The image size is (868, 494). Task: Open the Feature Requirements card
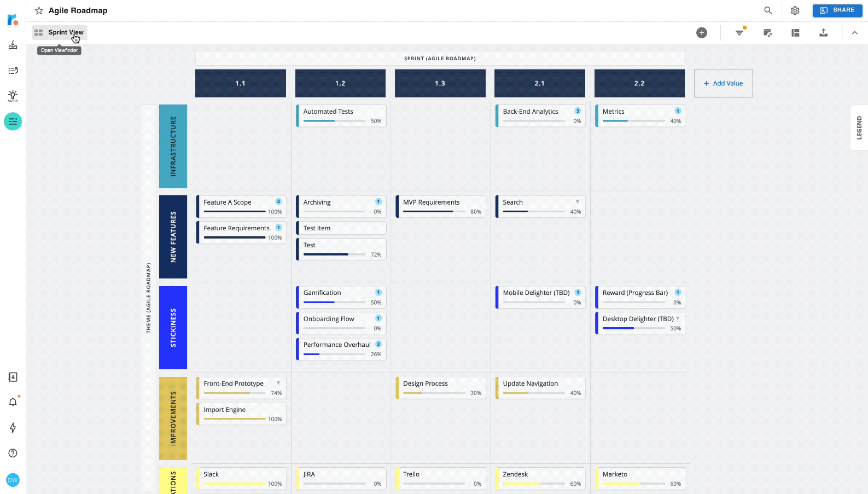(241, 232)
